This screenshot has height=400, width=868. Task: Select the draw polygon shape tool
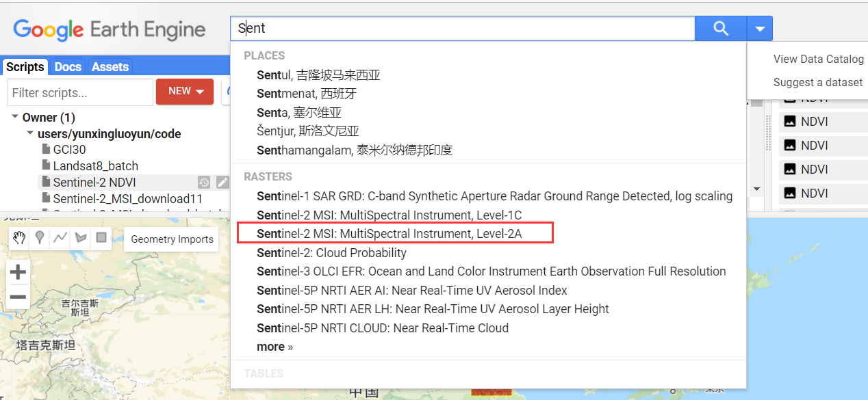81,238
